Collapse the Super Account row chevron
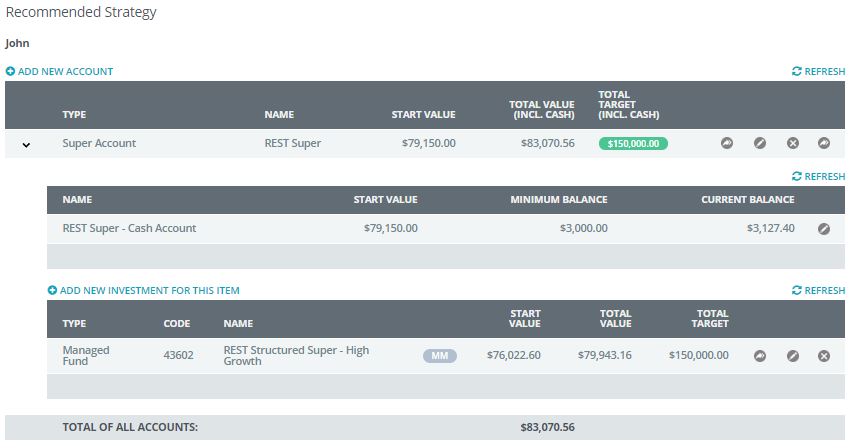 [x=26, y=144]
